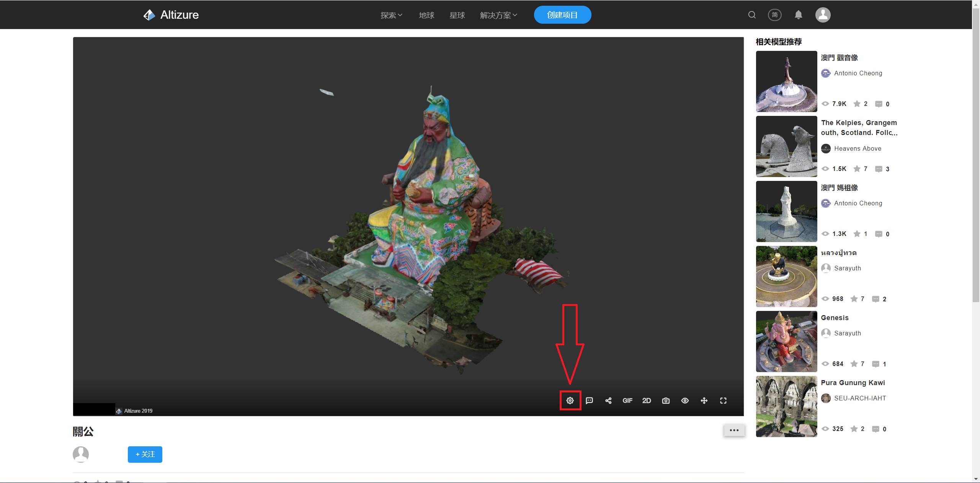Open the user avatar menu in header
980x483 pixels.
[823, 15]
